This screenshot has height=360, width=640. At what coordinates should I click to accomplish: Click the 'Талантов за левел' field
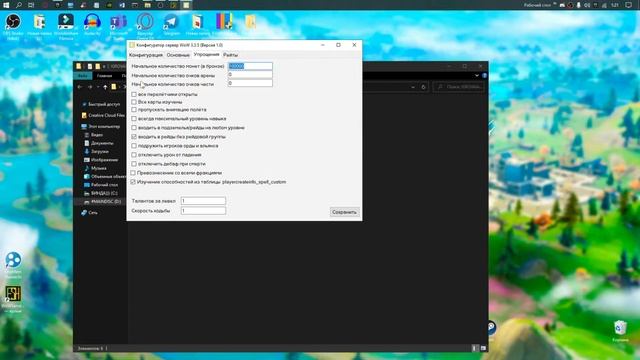pyautogui.click(x=203, y=201)
